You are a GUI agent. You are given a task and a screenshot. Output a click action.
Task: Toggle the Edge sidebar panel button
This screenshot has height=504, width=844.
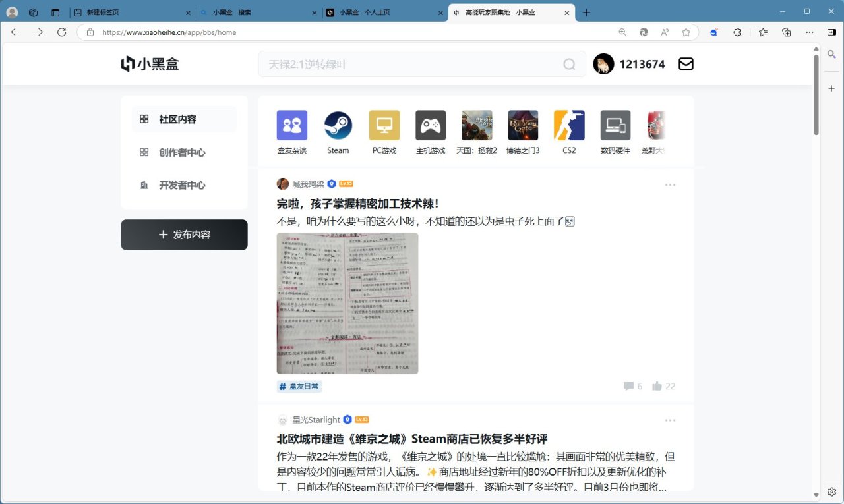[832, 32]
